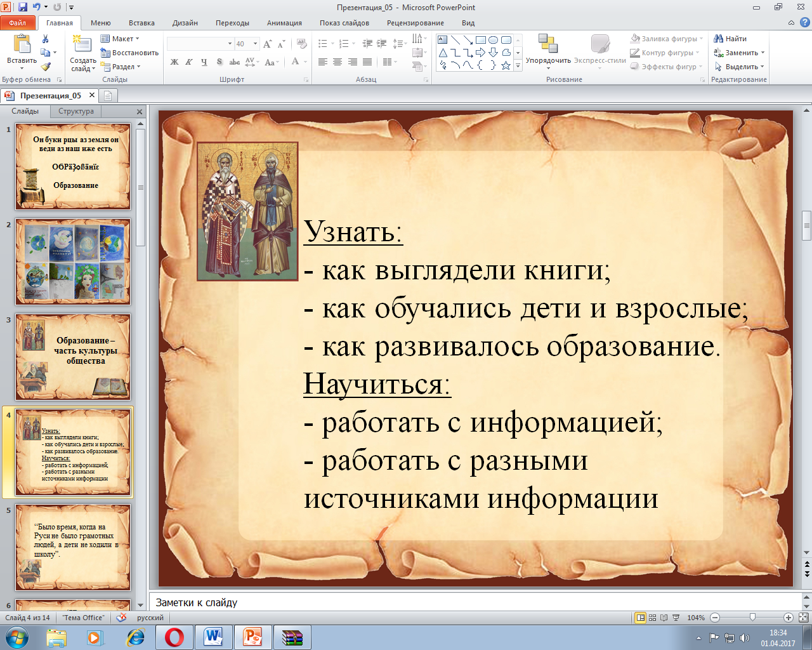Open the font size 40 dropdown
The height and width of the screenshot is (650, 812).
point(255,44)
